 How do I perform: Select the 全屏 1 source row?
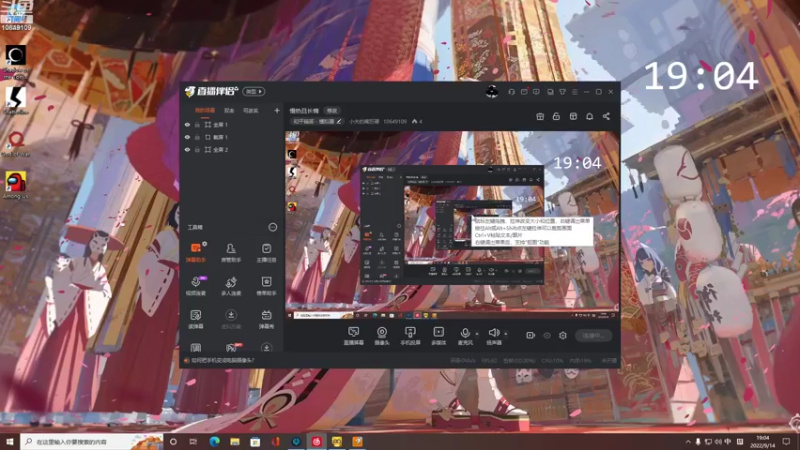coord(232,124)
